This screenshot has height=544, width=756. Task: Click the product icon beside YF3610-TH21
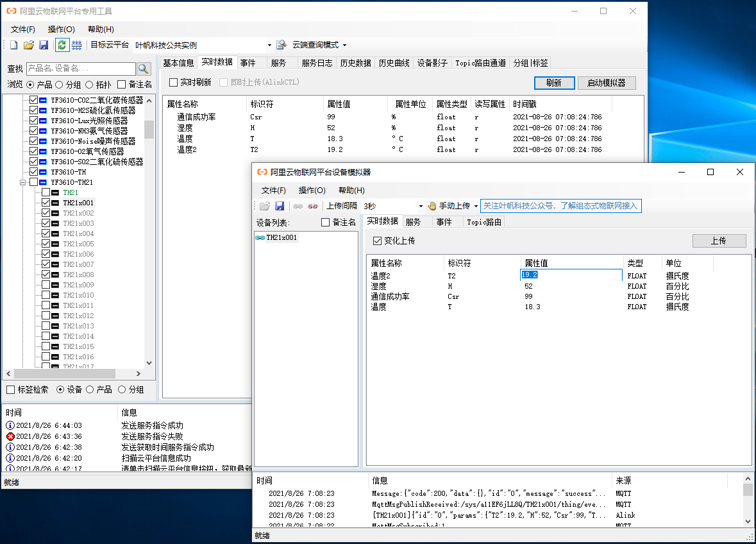pyautogui.click(x=43, y=182)
